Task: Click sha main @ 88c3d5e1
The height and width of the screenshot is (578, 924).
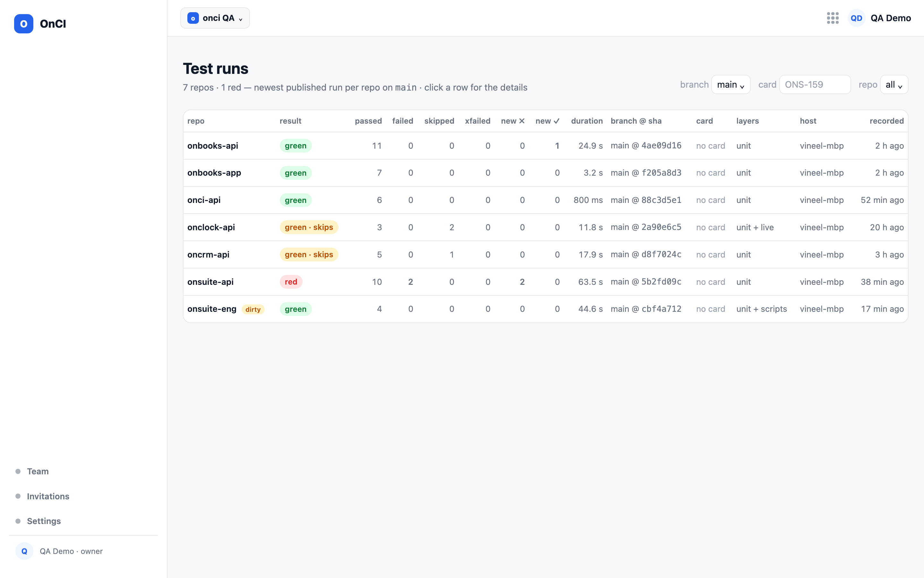Action: 646,200
